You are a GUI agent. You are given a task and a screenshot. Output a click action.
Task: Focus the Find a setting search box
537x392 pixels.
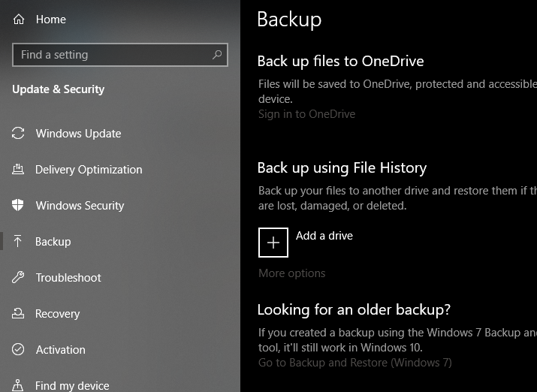[120, 55]
